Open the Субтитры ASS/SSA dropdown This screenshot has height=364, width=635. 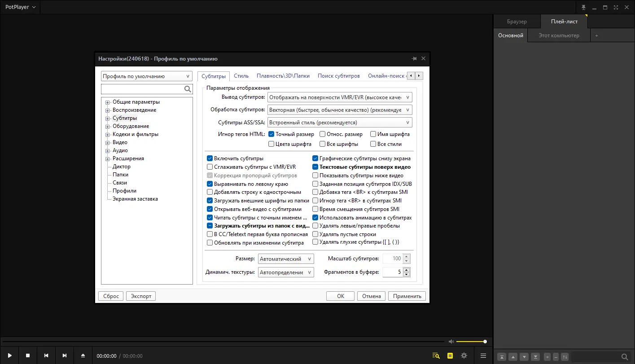tap(339, 122)
